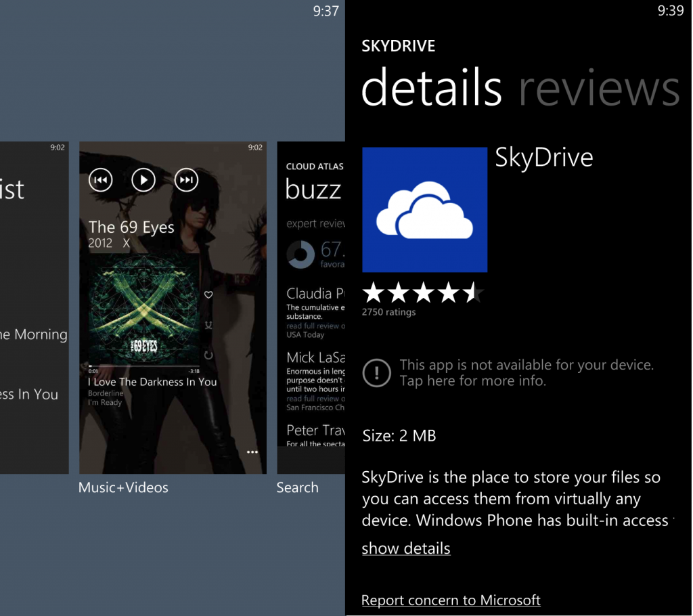Viewport: 693px width, 616px height.
Task: Switch to the details tab in SkyDrive store page
Action: (x=431, y=87)
